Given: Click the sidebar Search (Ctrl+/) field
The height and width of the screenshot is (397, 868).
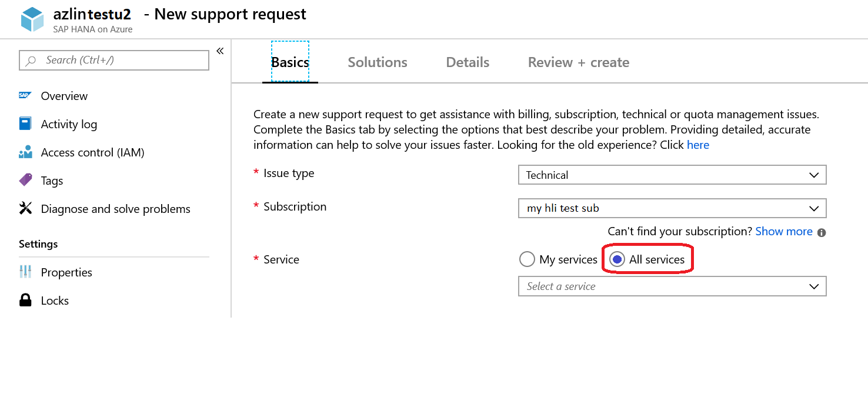Looking at the screenshot, I should pos(114,60).
